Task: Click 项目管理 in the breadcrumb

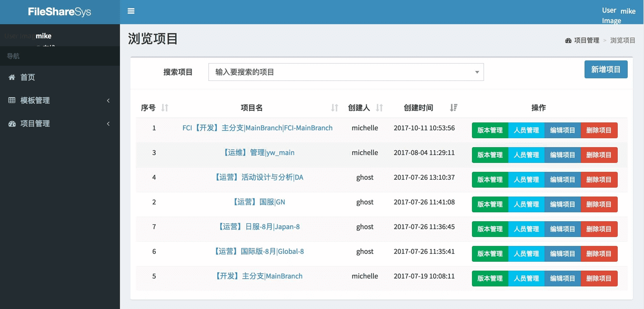Action: point(586,40)
